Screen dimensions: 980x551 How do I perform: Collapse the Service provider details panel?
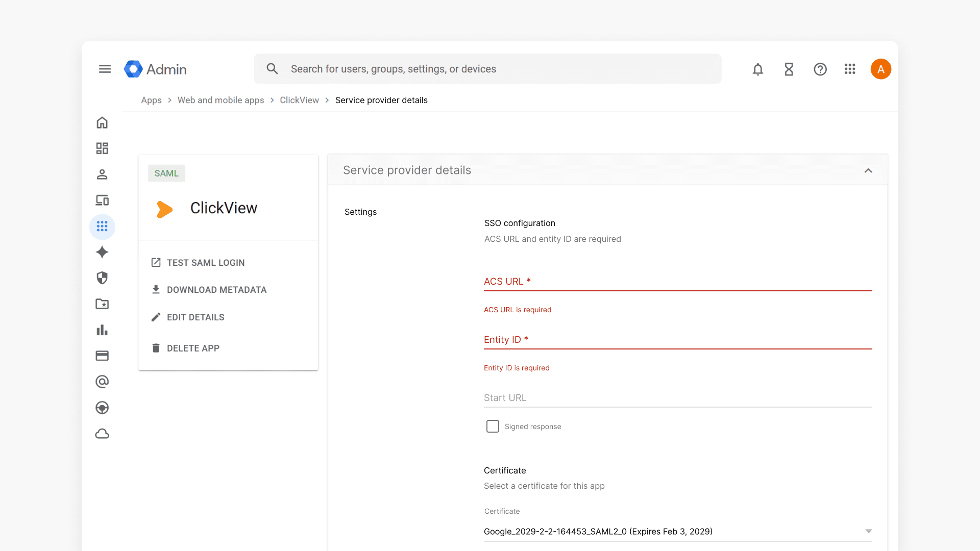pyautogui.click(x=868, y=170)
